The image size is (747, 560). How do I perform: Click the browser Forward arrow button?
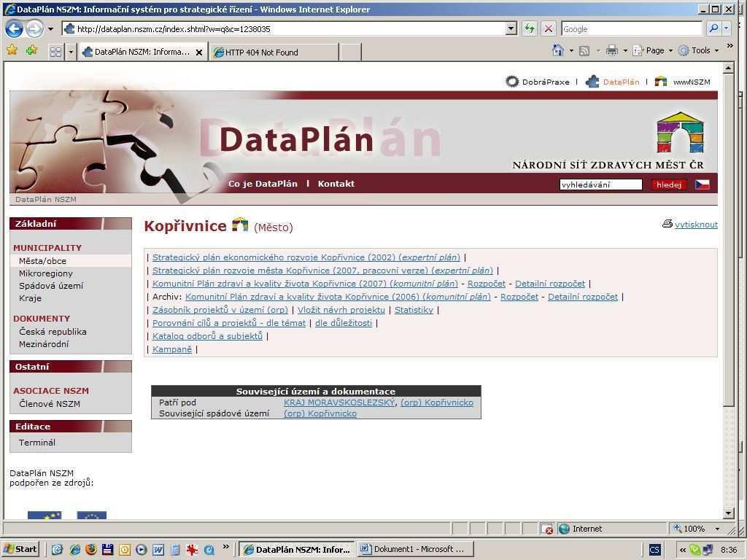click(x=34, y=29)
